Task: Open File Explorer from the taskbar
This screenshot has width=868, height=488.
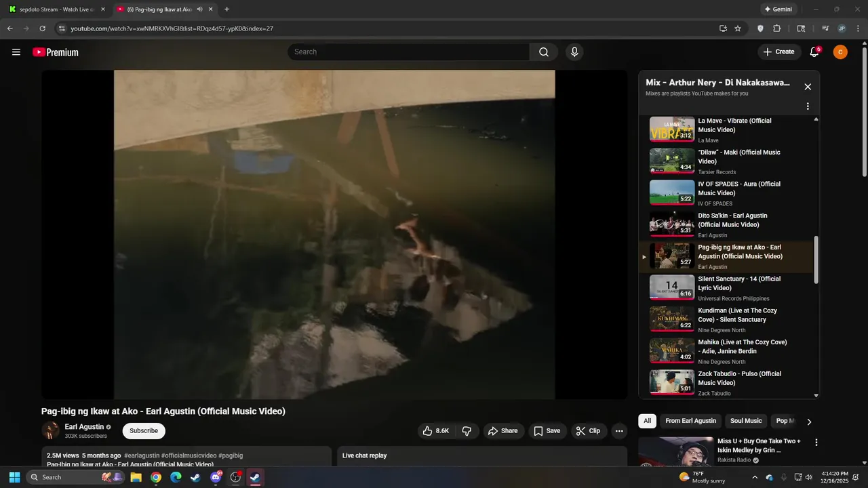Action: [136, 477]
